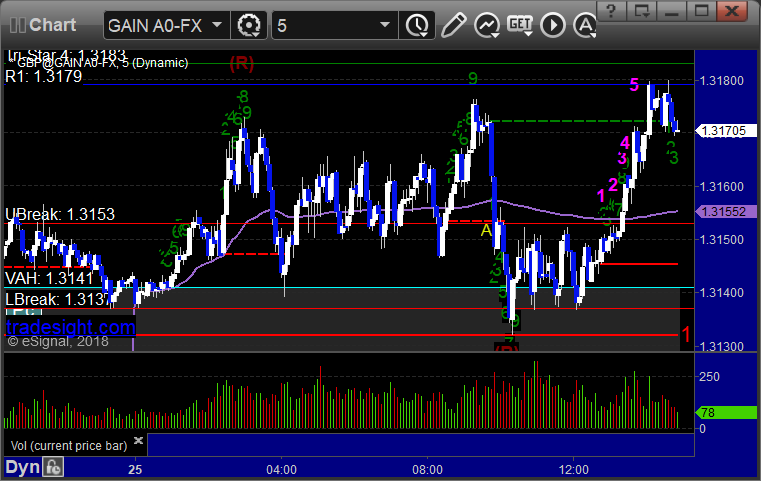Click the blue horizontal scrollbar strip

[420, 445]
